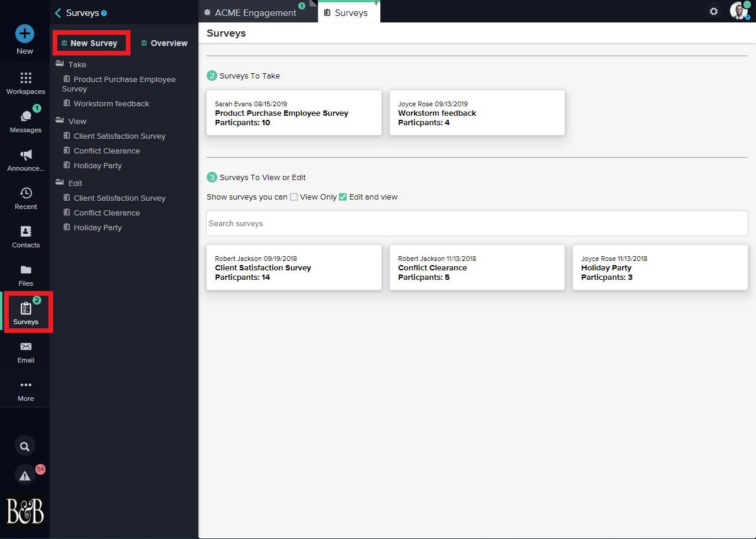The image size is (756, 539).
Task: Open Announcements megaphone icon
Action: tap(25, 155)
